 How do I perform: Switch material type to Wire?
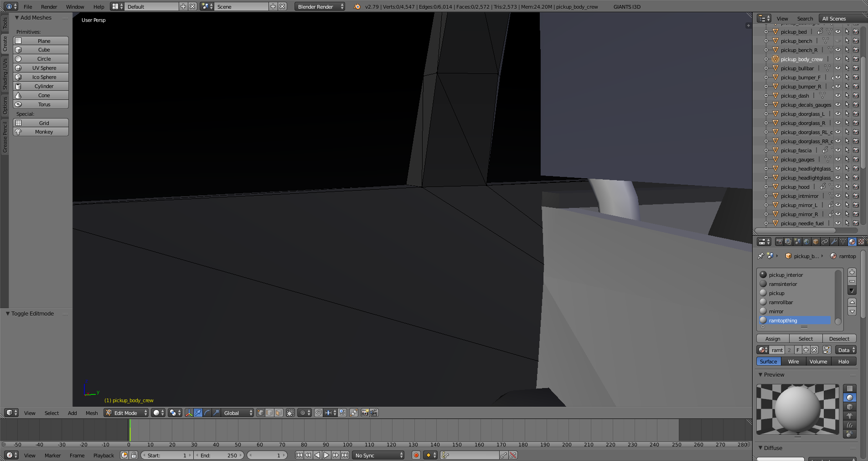click(794, 361)
